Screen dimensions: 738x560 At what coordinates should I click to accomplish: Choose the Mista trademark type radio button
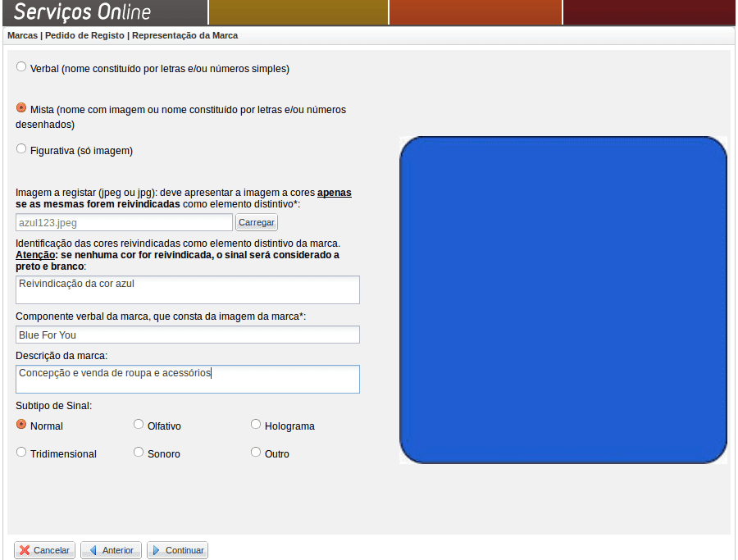[x=21, y=107]
